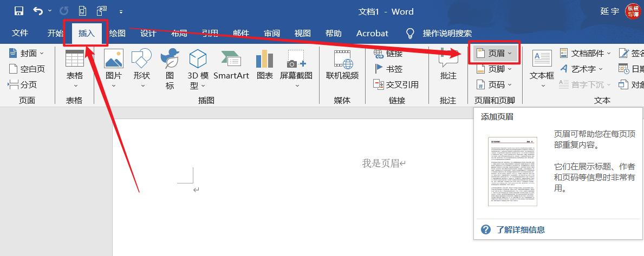Image resolution: width=644 pixels, height=256 pixels.
Task: Click the 形状 shapes icon
Action: 141,58
